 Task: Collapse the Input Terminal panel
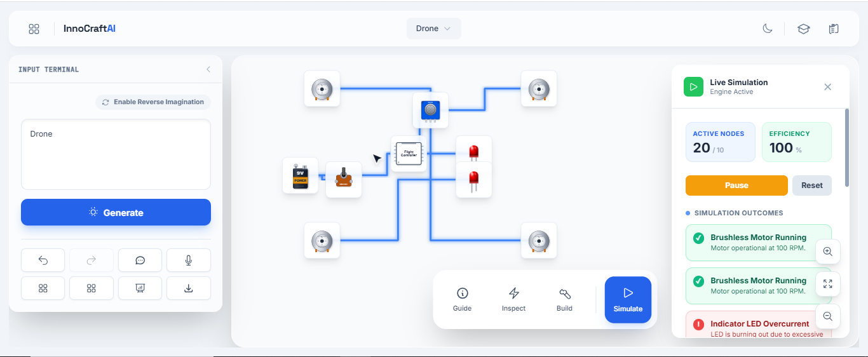[x=208, y=69]
